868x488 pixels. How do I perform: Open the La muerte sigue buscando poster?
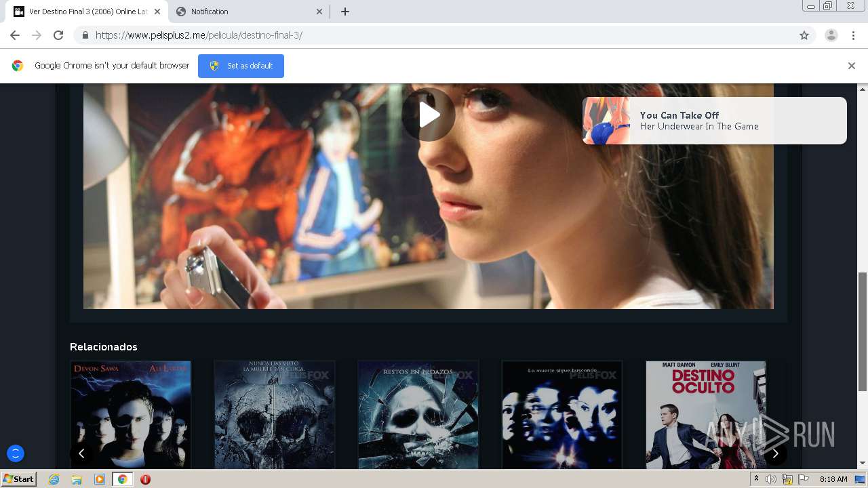(562, 415)
